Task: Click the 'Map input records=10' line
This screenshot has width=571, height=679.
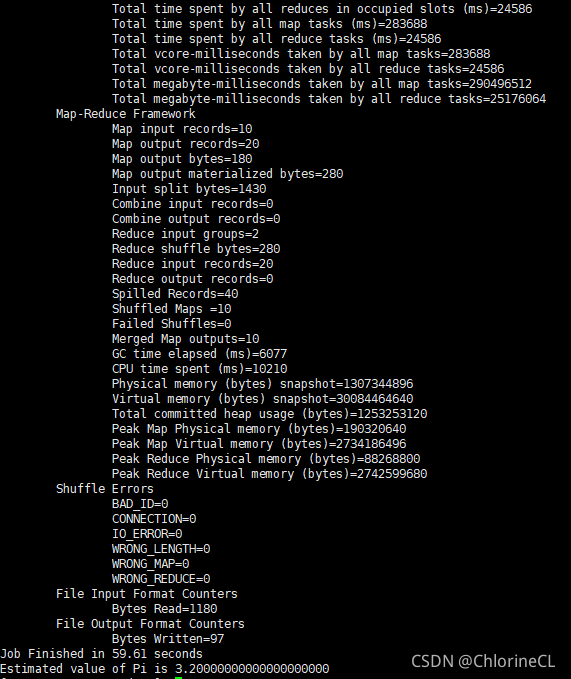Action: (x=182, y=129)
